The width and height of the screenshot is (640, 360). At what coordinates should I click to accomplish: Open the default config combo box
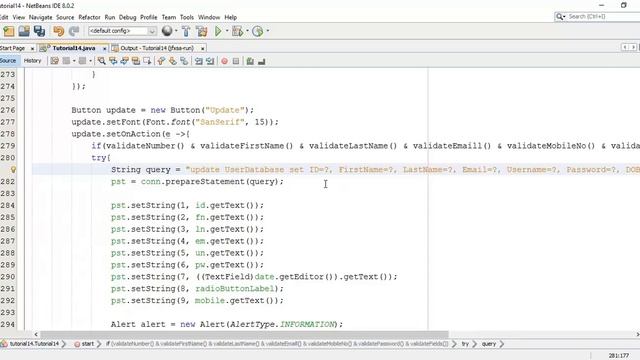click(122, 31)
